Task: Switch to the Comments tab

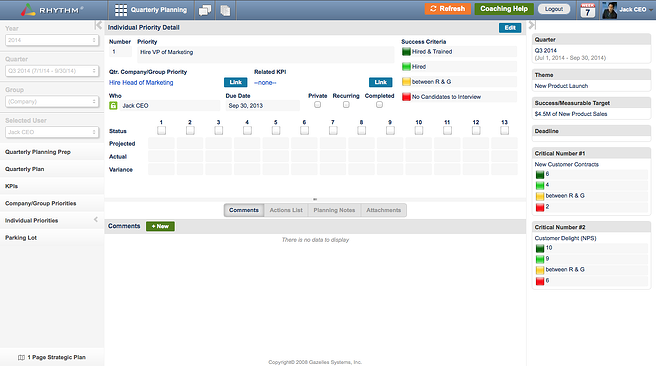Action: 244,210
